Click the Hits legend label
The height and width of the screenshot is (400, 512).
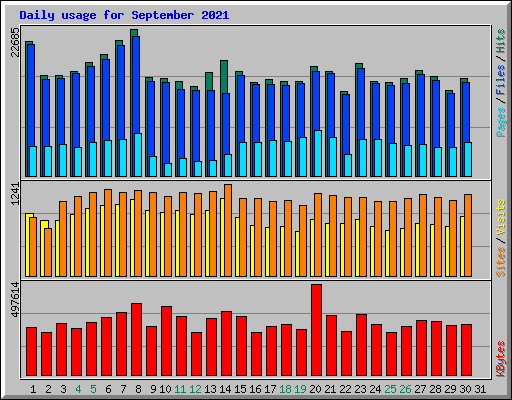point(501,41)
